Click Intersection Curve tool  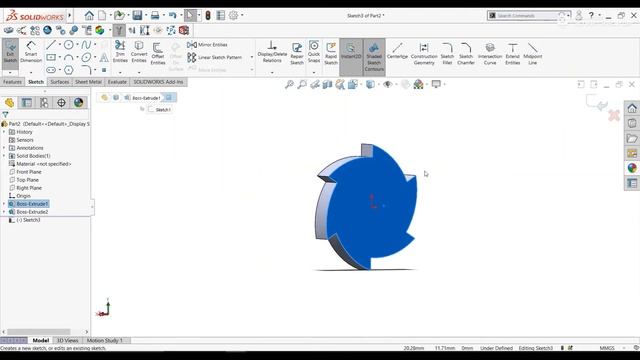click(x=490, y=53)
